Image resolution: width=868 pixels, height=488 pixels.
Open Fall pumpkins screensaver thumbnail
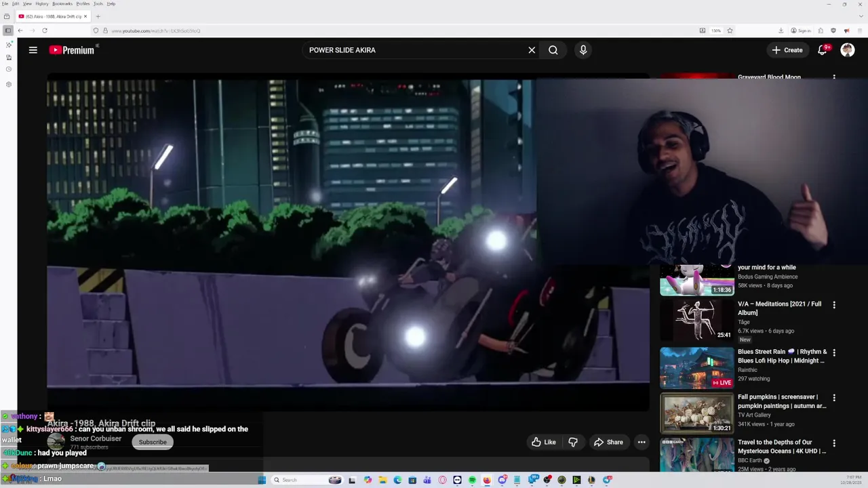697,413
